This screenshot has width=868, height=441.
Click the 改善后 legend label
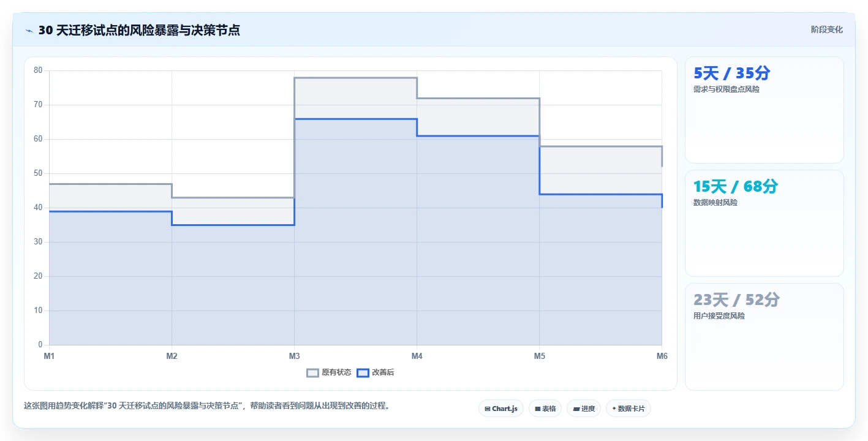click(383, 372)
